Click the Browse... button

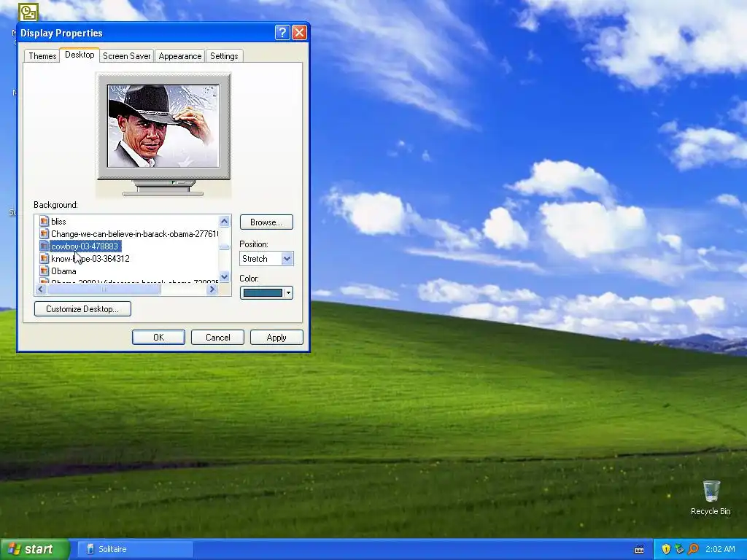[x=266, y=222]
